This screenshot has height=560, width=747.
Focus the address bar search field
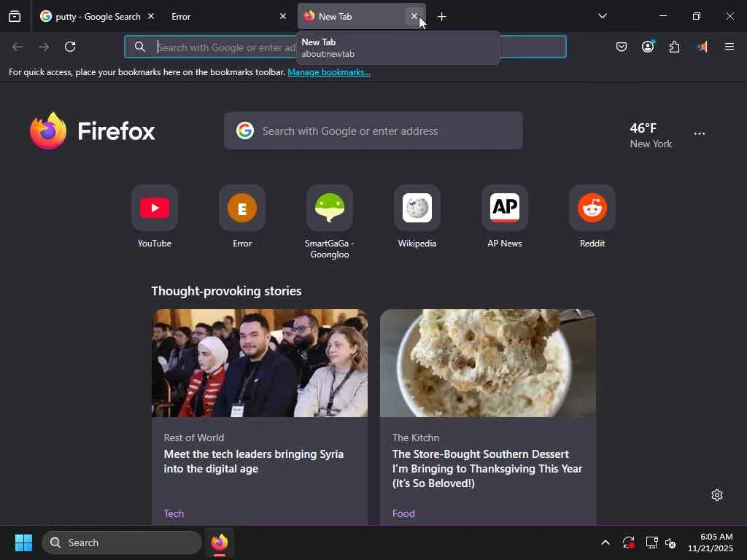[x=345, y=47]
